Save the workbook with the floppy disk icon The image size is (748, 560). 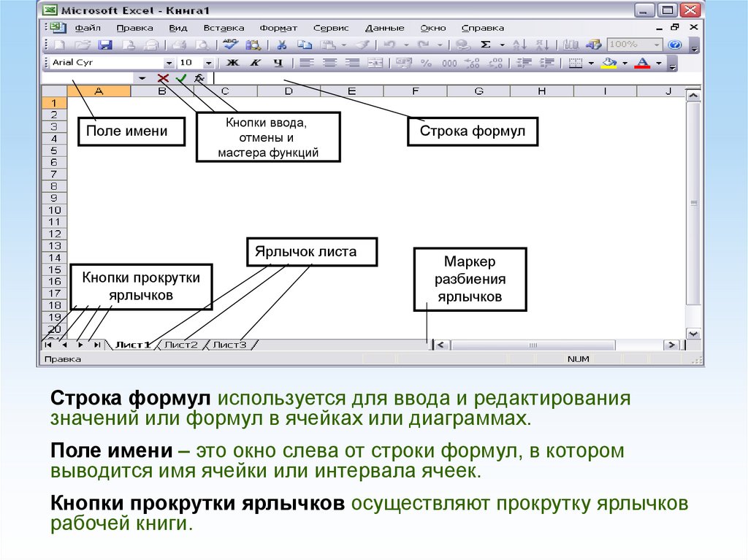[105, 45]
